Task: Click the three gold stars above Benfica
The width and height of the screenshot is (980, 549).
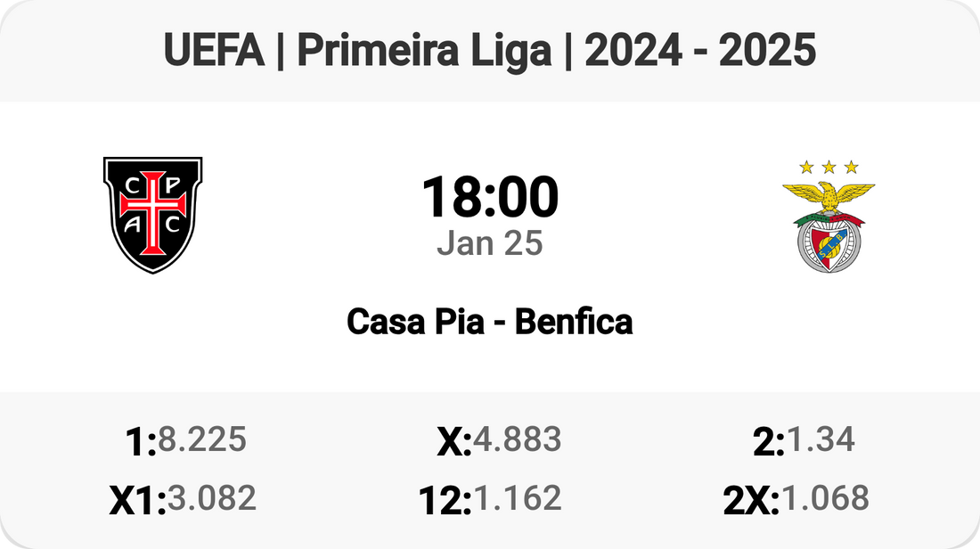Action: (x=829, y=167)
